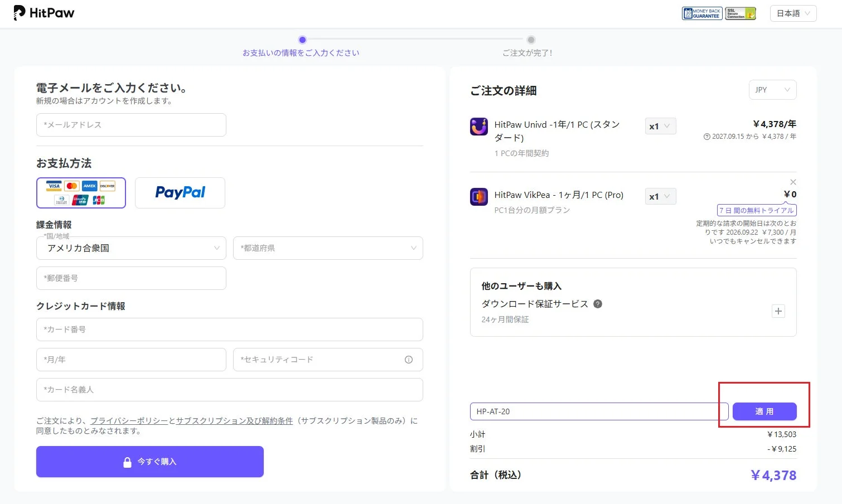This screenshot has height=504, width=842.
Task: Click the subtotal value ¥13,503
Action: click(x=782, y=434)
